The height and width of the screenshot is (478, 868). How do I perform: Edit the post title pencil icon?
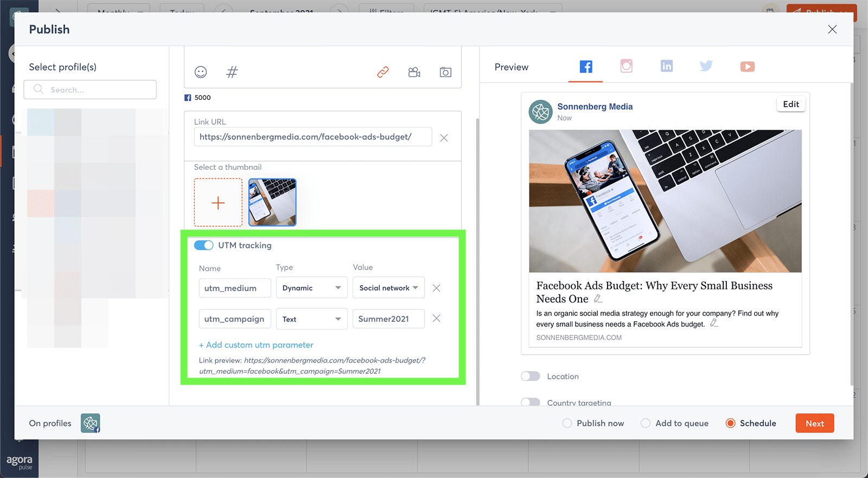pyautogui.click(x=598, y=299)
